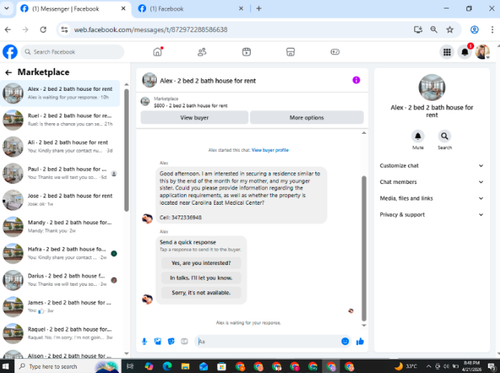
Task: Go back using the Marketplace back arrow
Action: pyautogui.click(x=9, y=72)
